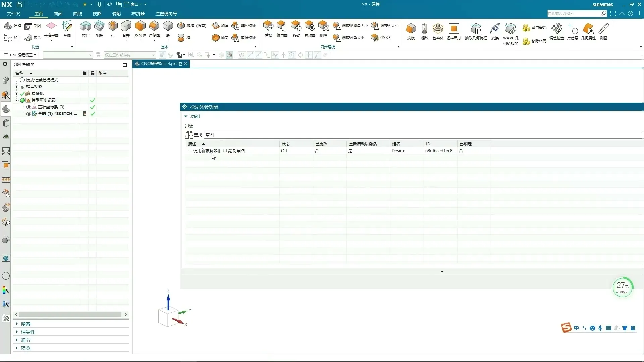The width and height of the screenshot is (644, 362).
Task: Expand the 模型视图 tree node
Action: (x=16, y=87)
